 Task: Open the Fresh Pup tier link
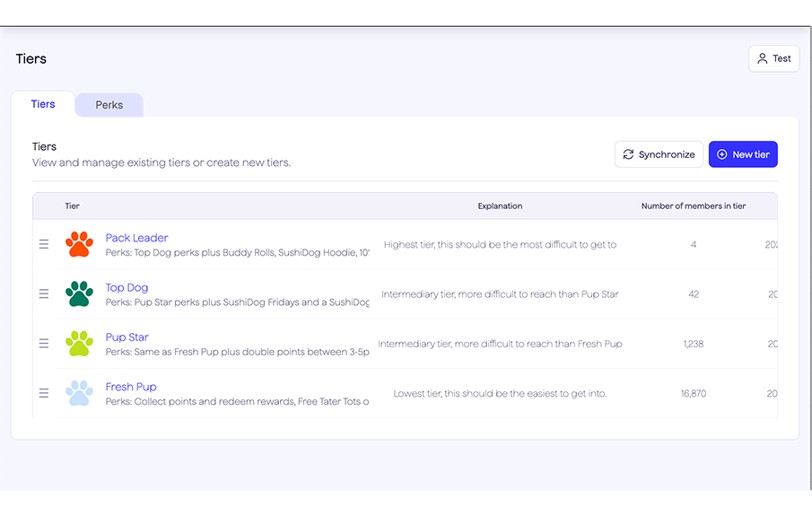pos(131,387)
